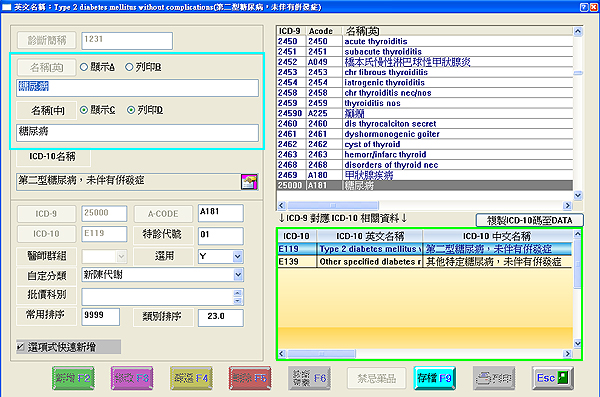Select the 顯示A radio button
Viewport: 600px width, 397px height.
[84, 67]
